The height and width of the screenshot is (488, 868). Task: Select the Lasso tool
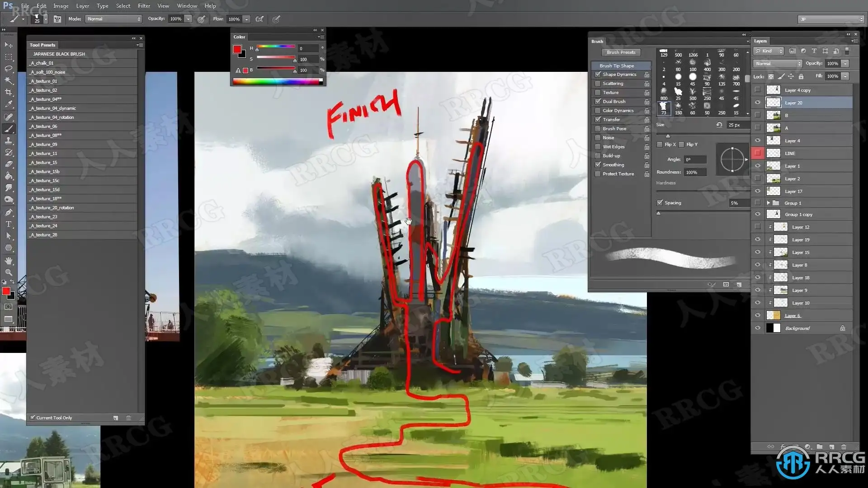click(x=9, y=69)
